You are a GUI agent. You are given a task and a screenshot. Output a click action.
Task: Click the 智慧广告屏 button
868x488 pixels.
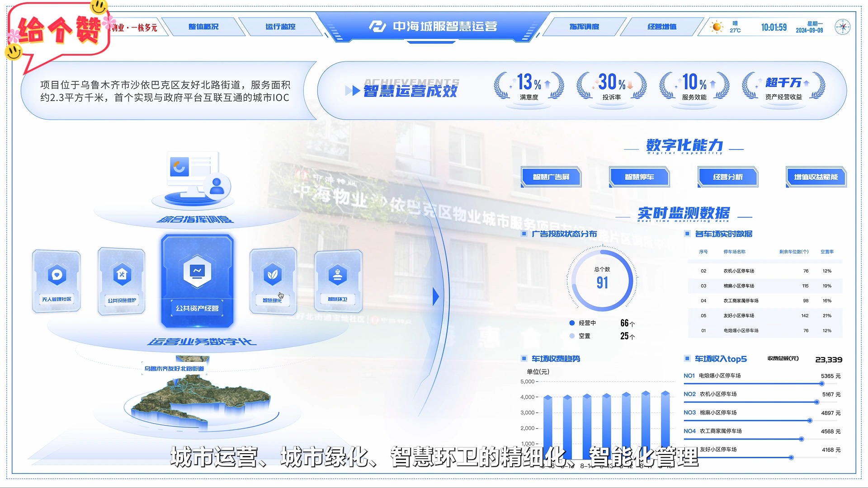[551, 177]
